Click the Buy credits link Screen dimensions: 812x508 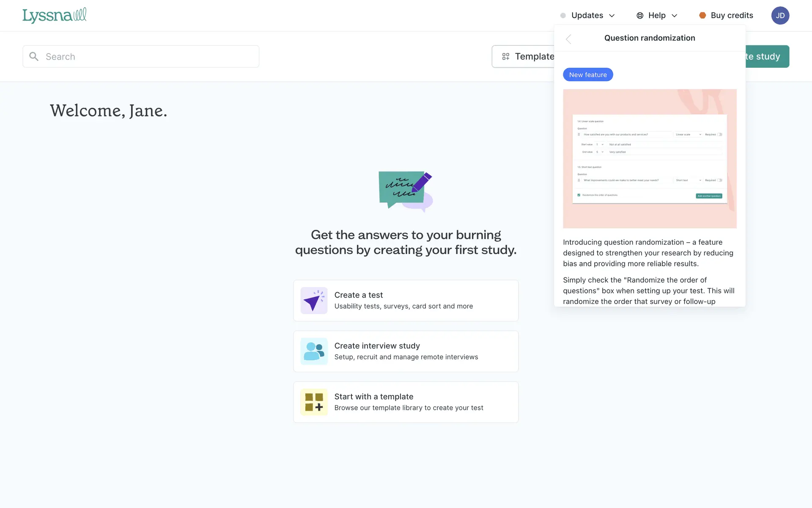pyautogui.click(x=732, y=15)
